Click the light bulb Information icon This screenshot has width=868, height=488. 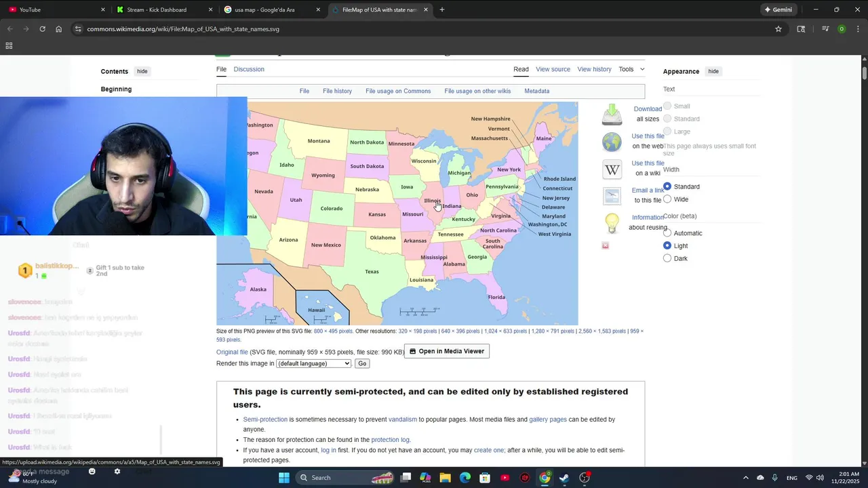point(612,222)
